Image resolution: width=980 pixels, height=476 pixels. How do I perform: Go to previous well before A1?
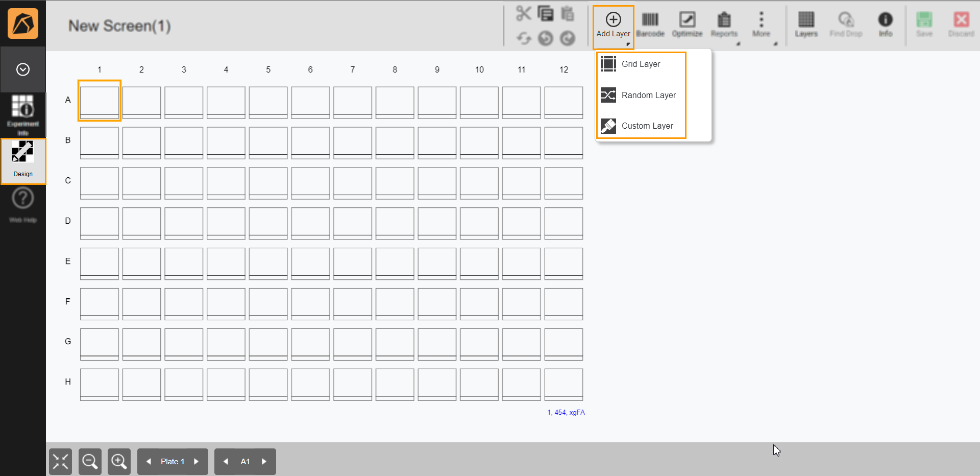(x=226, y=462)
